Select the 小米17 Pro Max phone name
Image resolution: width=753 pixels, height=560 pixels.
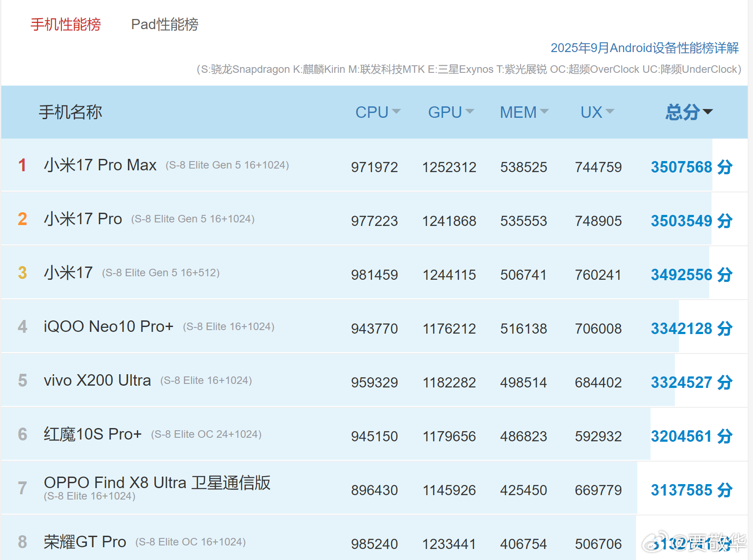(x=100, y=165)
